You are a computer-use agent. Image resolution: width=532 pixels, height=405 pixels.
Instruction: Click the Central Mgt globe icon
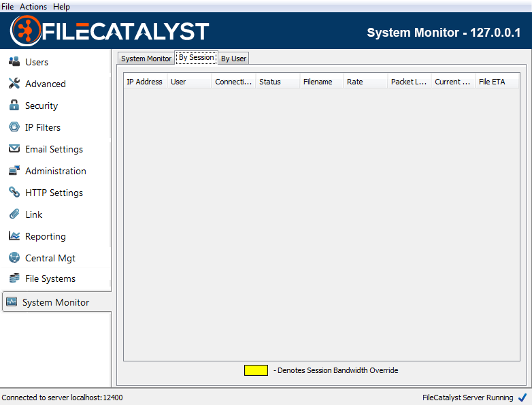pyautogui.click(x=14, y=257)
